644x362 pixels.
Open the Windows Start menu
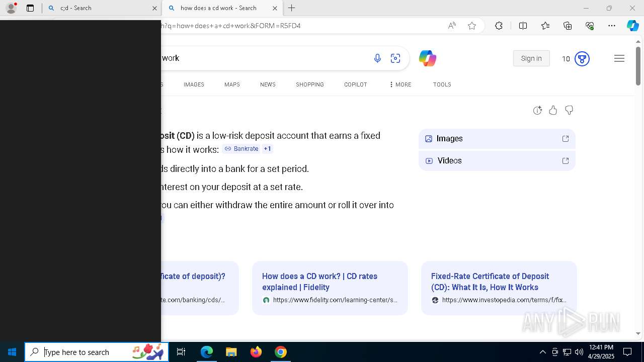point(12,352)
